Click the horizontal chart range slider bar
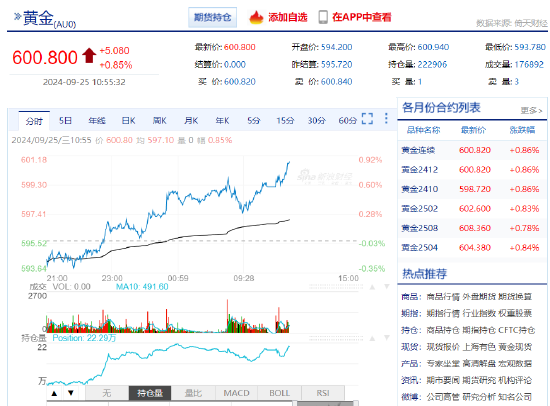 point(202,403)
